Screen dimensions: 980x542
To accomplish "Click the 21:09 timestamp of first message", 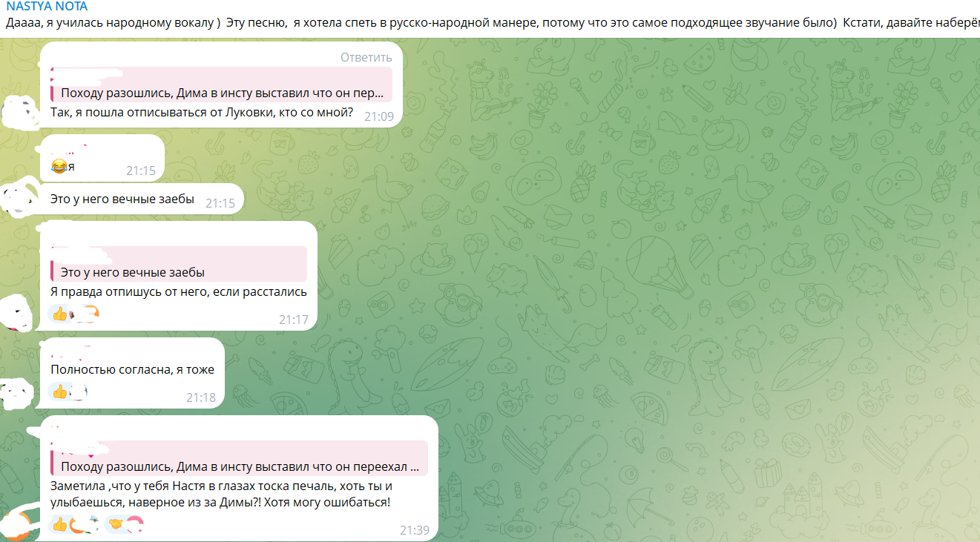I will click(379, 116).
